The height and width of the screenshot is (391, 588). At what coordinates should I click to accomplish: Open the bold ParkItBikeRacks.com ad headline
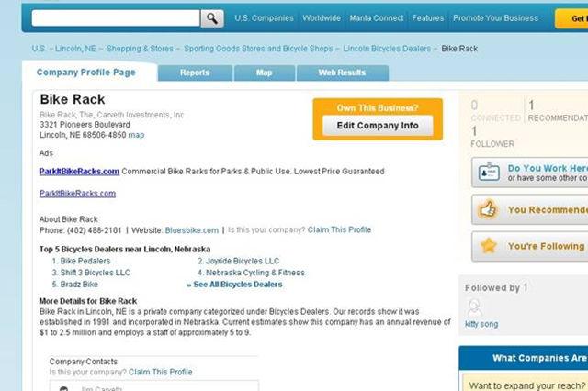point(79,171)
